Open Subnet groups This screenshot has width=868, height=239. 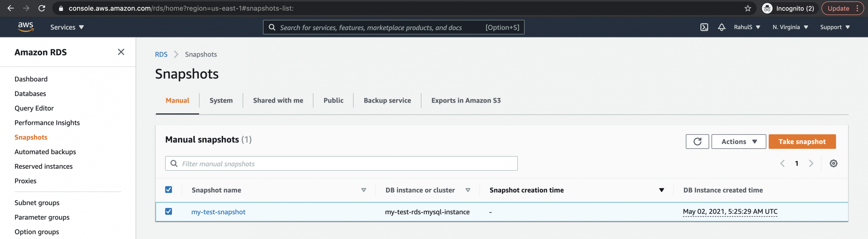37,203
